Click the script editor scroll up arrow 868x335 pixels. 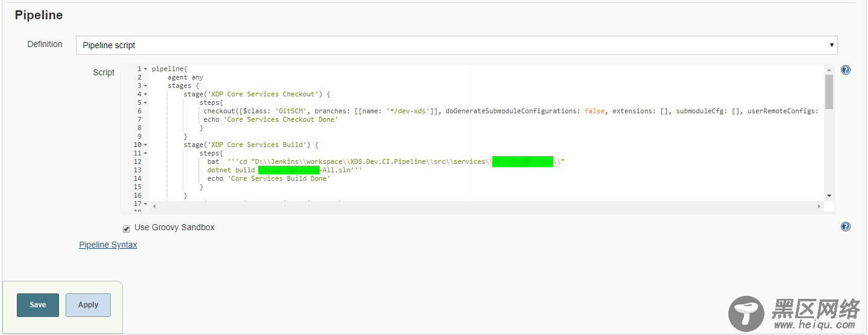pos(829,70)
